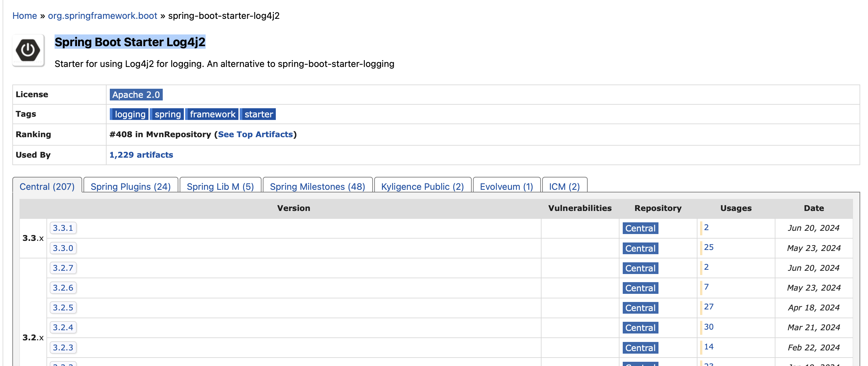The width and height of the screenshot is (868, 366).
Task: Click the Apache 2.0 license badge
Action: 136,94
